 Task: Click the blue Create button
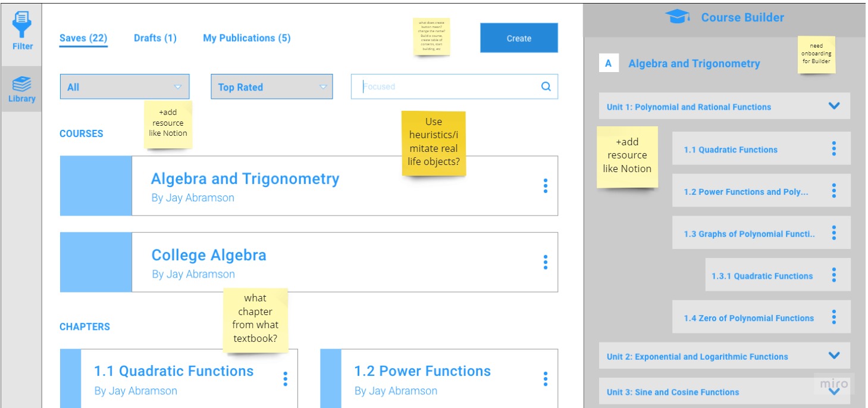pyautogui.click(x=519, y=38)
